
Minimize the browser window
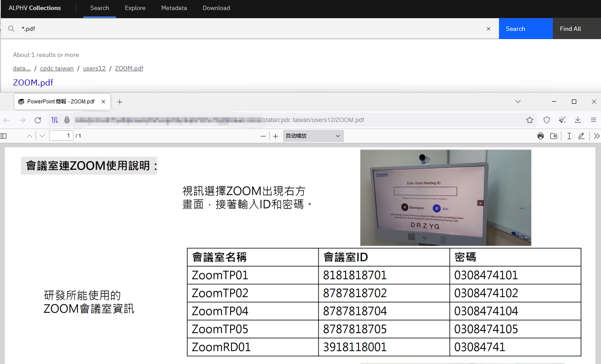[554, 102]
